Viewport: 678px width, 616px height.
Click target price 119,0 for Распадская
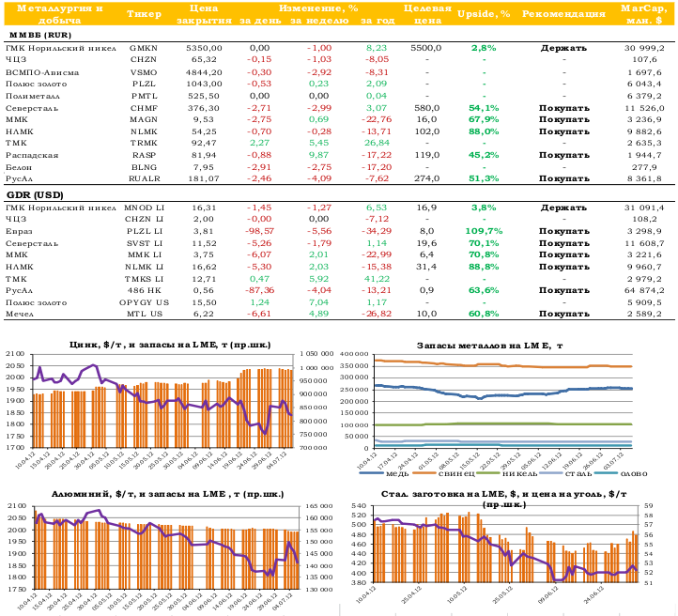pos(426,155)
